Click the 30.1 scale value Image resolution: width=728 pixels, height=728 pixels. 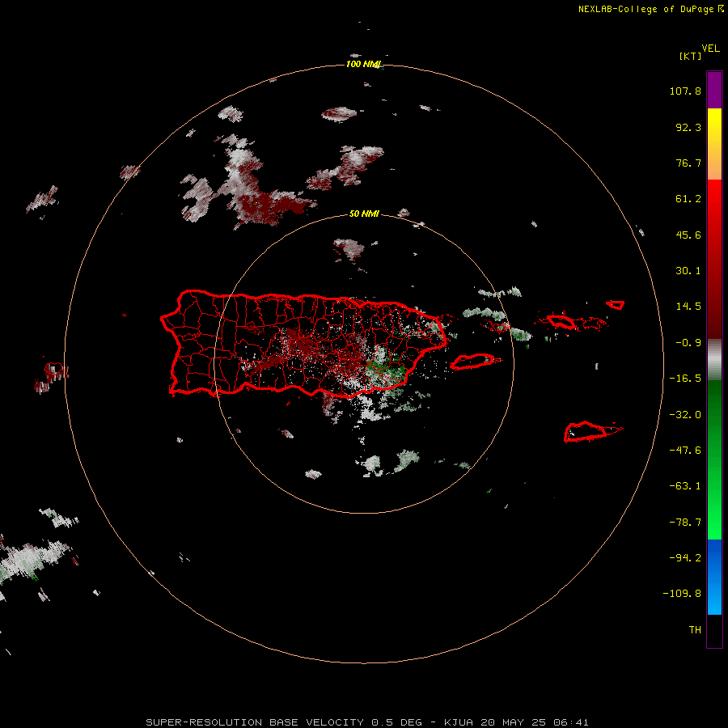688,271
